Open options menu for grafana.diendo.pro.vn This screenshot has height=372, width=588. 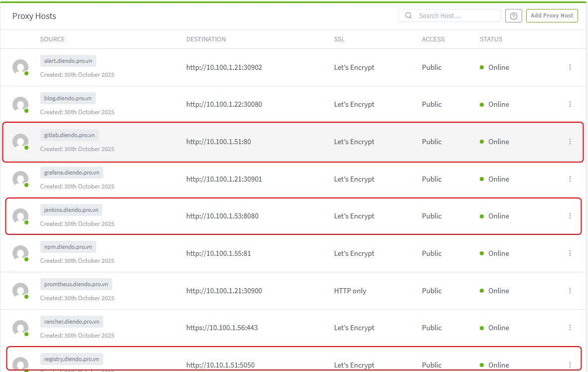[x=570, y=179]
